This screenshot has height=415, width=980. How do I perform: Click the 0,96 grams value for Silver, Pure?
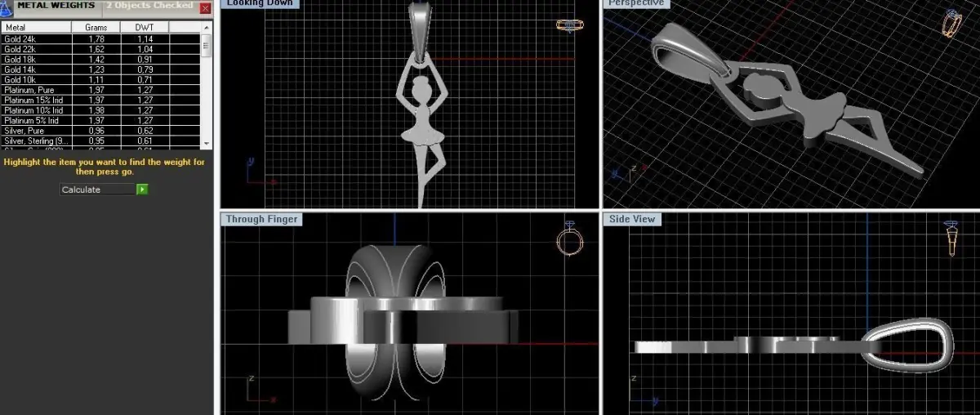[x=96, y=131]
